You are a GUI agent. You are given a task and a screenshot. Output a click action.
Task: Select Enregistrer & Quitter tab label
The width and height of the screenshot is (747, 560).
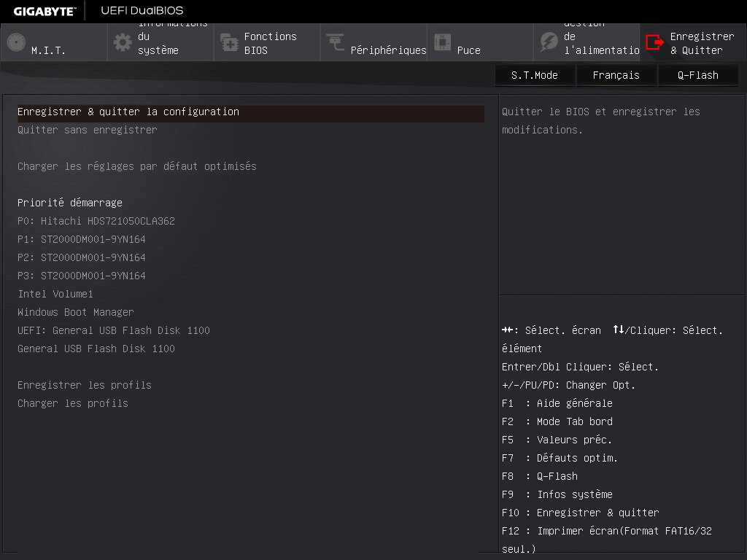(x=702, y=43)
